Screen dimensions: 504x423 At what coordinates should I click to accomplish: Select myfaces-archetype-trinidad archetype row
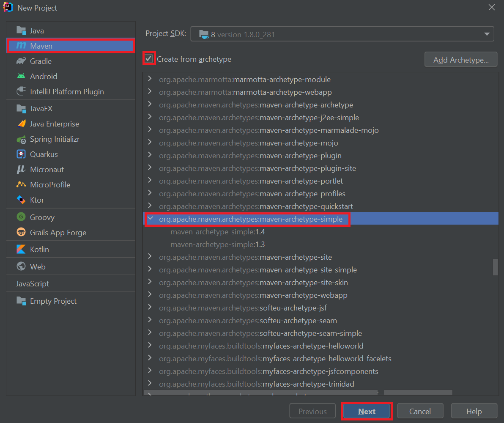[x=321, y=384]
